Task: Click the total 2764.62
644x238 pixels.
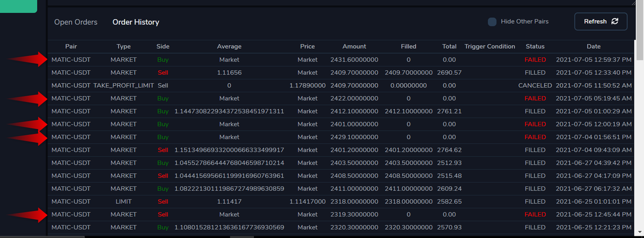Action: [x=450, y=150]
